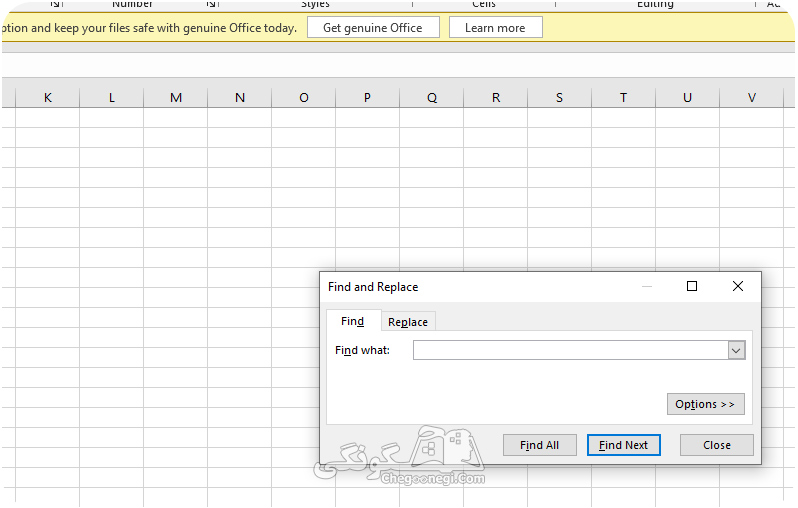The height and width of the screenshot is (508, 798).
Task: Click the Get genuine Office button
Action: [373, 27]
